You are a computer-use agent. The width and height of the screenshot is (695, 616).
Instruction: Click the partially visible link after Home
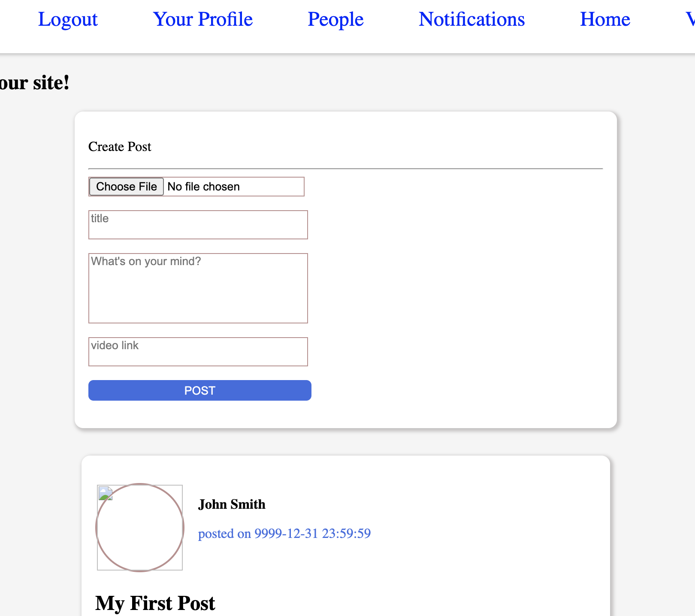pos(690,20)
